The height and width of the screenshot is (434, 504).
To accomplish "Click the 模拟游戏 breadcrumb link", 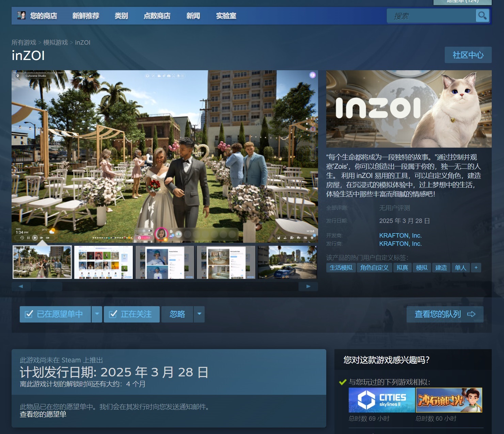I will [56, 42].
